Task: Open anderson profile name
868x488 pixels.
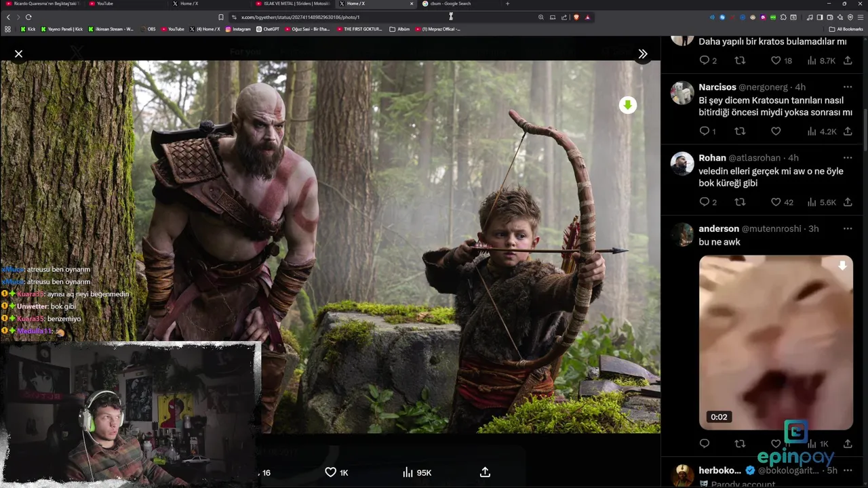Action: [x=719, y=228]
